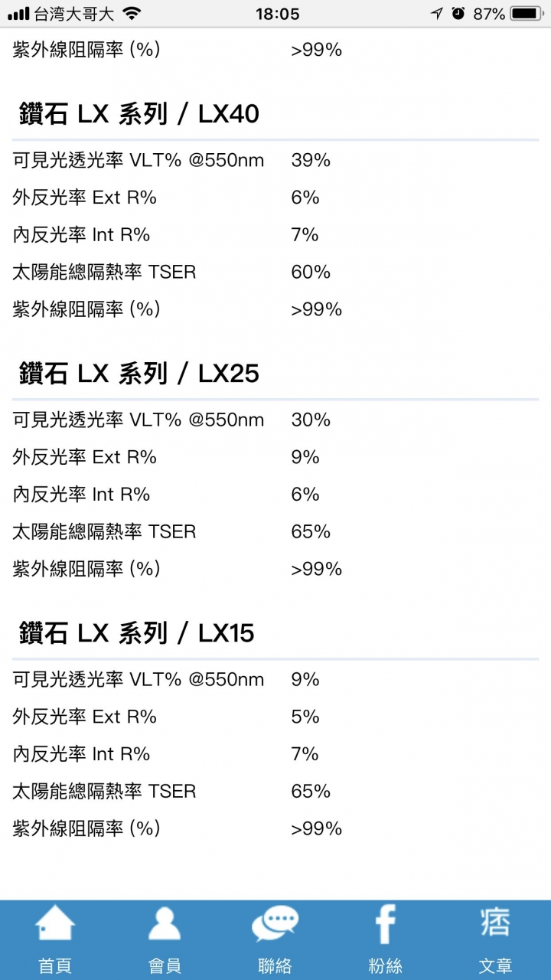Tap the 鑽石 LX 系列 / LX40 heading

pos(139,114)
